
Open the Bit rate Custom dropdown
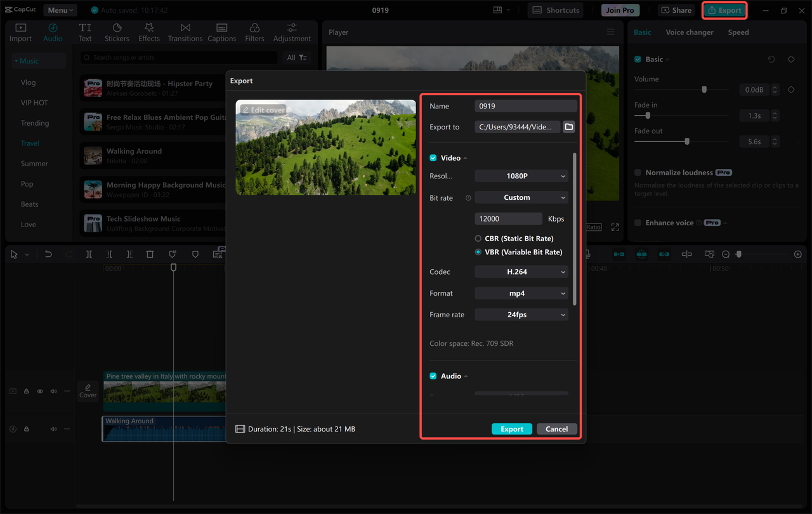click(521, 197)
